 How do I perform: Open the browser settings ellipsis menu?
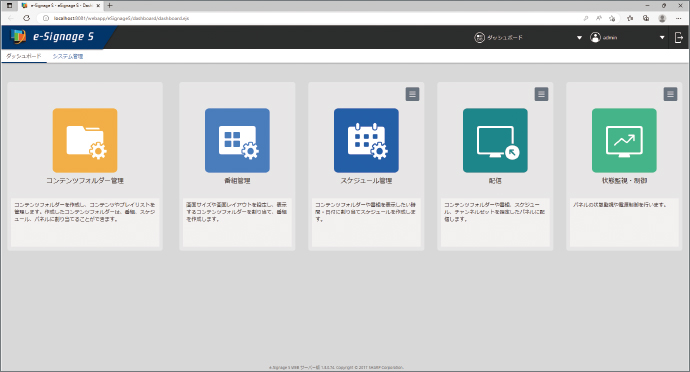pyautogui.click(x=678, y=18)
